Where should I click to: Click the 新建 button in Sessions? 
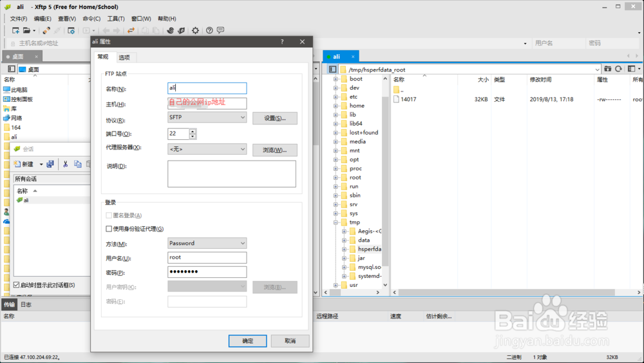click(x=24, y=164)
